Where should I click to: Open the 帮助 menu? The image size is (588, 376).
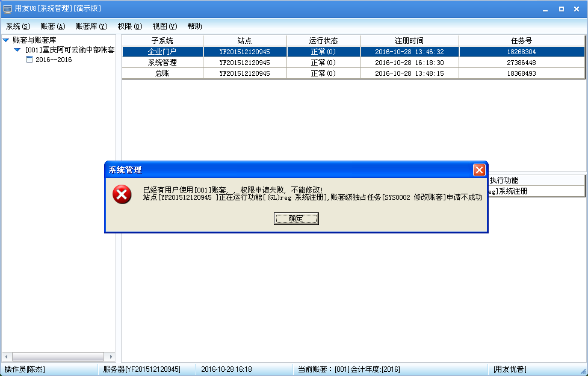coord(194,26)
